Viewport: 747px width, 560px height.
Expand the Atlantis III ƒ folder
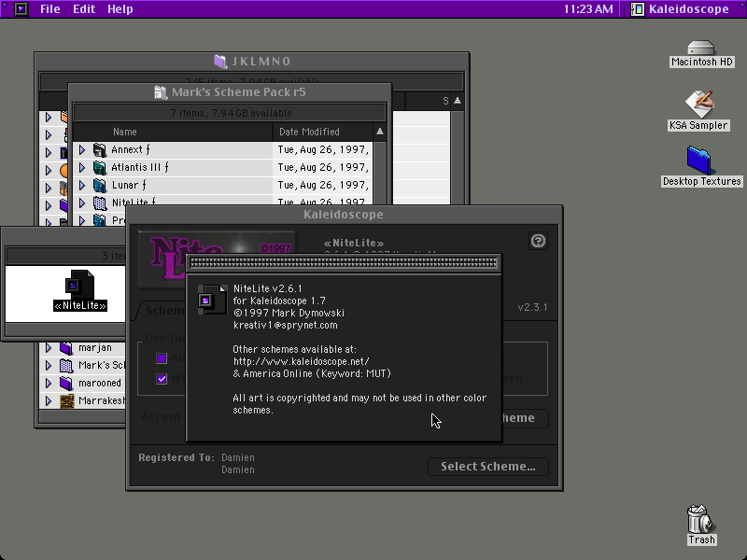[x=82, y=168]
